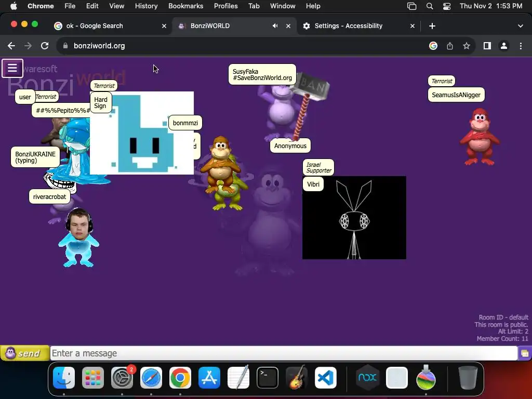Click the Google icon in the address bar
This screenshot has height=399, width=532.
(x=433, y=46)
